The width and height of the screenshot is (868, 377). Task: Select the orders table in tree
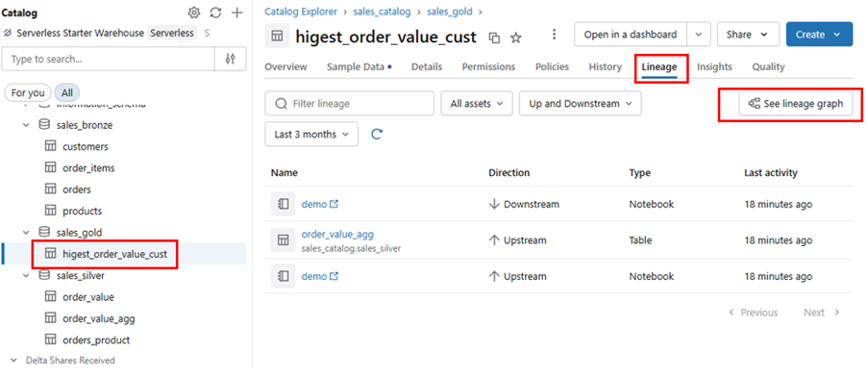tap(76, 189)
